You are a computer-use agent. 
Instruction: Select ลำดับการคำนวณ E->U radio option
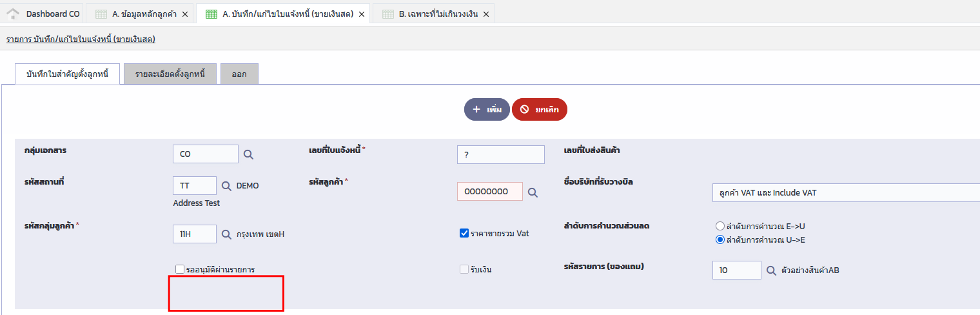click(720, 227)
